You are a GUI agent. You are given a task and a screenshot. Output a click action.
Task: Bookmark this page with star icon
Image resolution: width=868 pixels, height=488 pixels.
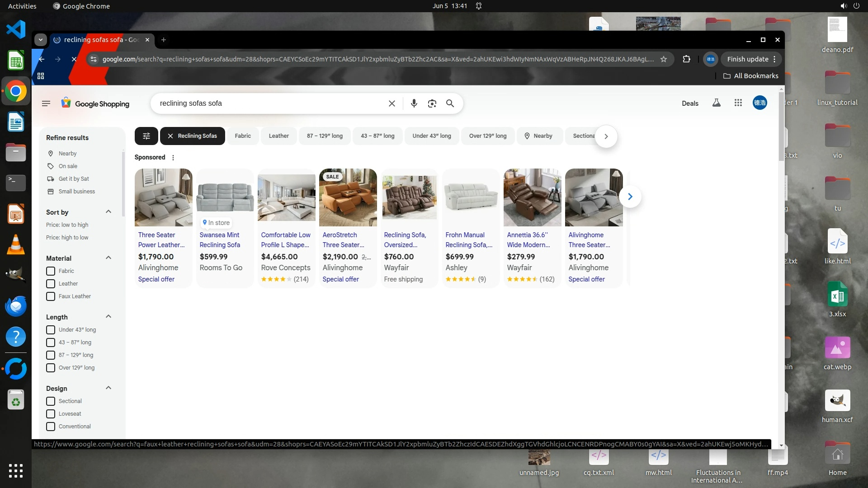click(x=664, y=59)
